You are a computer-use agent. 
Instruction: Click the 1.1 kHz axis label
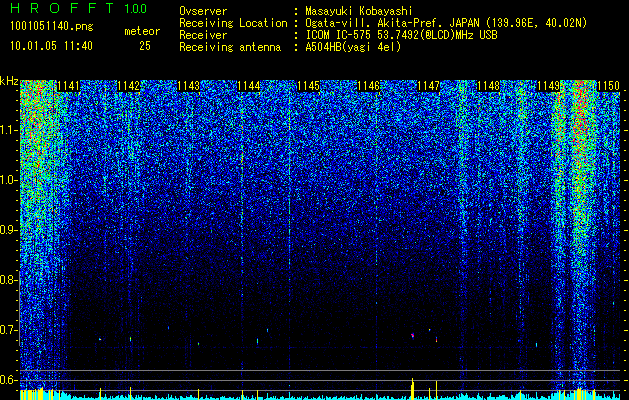(8, 130)
